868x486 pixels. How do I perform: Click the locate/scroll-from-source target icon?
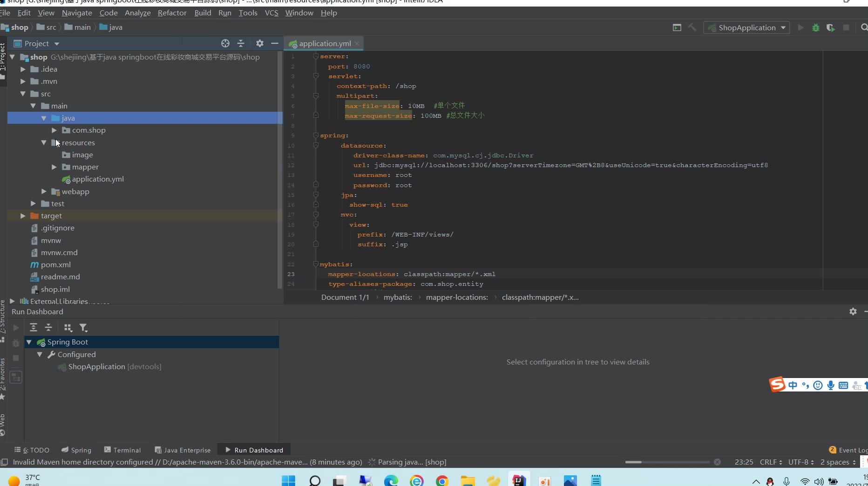(x=225, y=43)
